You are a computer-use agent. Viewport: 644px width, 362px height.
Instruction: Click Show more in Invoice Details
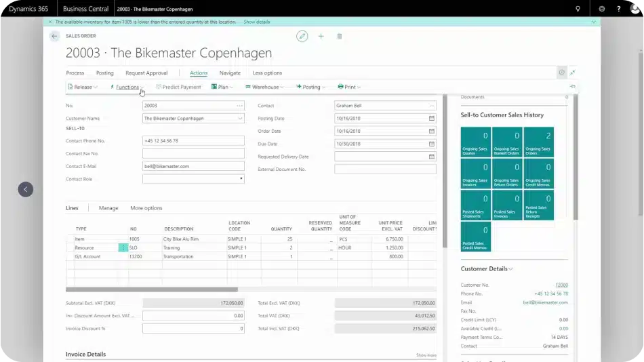tap(426, 355)
